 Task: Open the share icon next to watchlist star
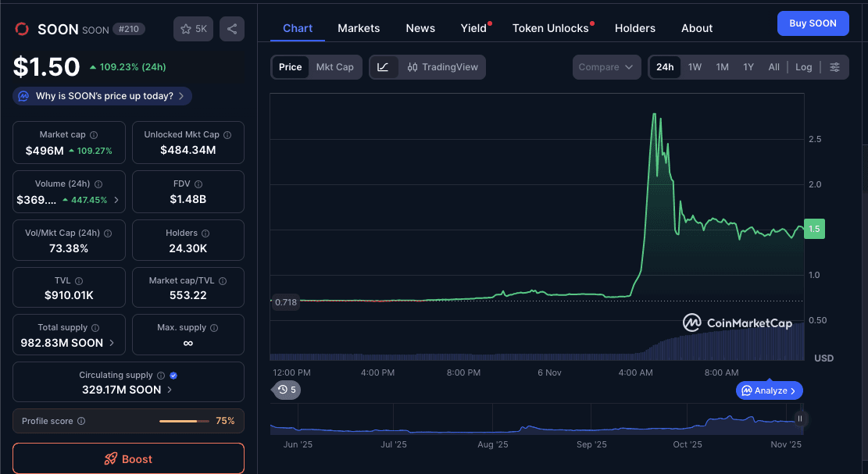(x=230, y=29)
